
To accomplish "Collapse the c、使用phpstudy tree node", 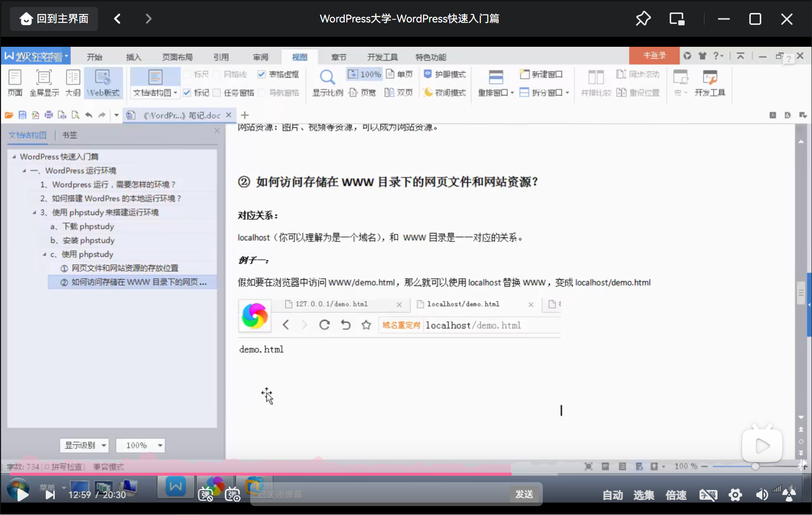I will pos(44,254).
